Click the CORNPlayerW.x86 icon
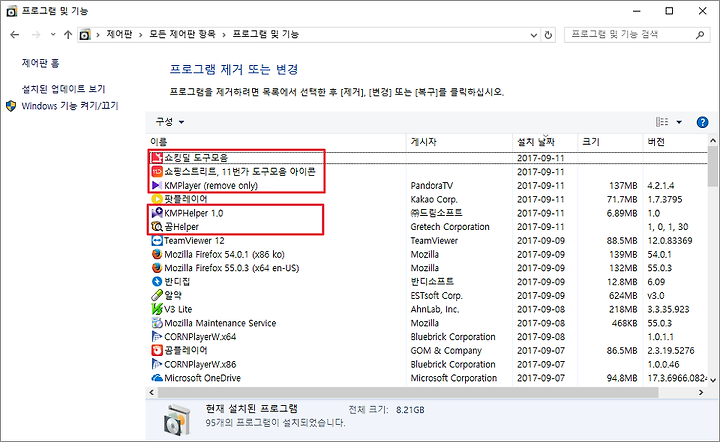Viewport: 720px width, 442px height. tap(157, 364)
